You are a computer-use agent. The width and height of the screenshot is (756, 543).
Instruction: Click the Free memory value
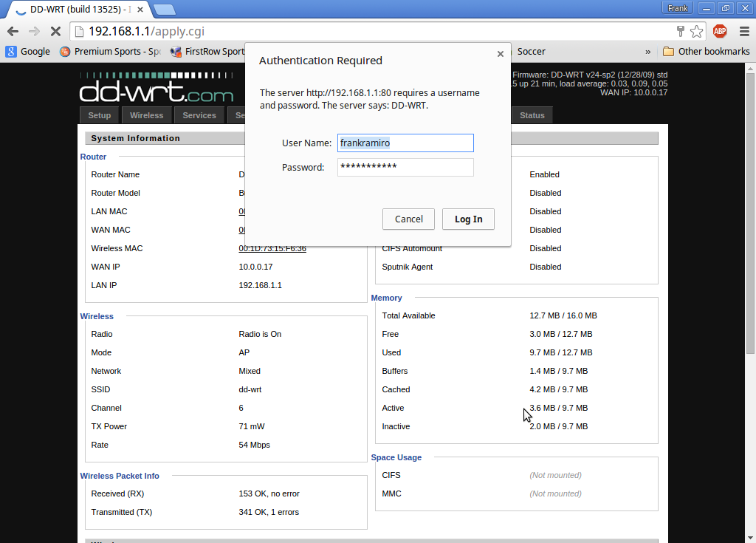(561, 334)
